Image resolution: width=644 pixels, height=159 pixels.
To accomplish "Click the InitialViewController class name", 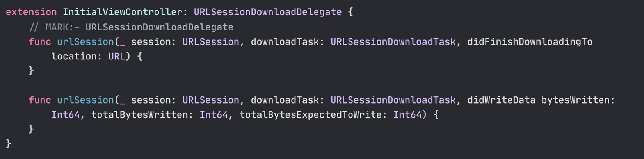I will pos(122,12).
